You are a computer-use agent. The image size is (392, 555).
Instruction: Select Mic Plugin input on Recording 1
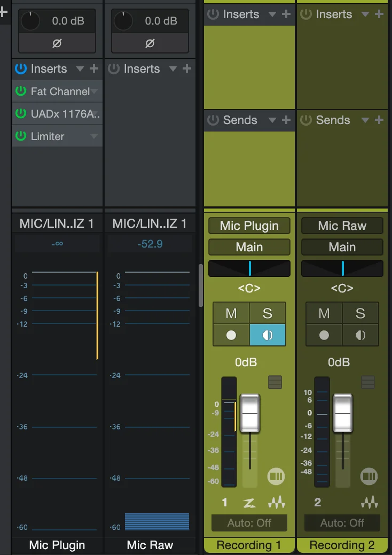[x=249, y=226]
